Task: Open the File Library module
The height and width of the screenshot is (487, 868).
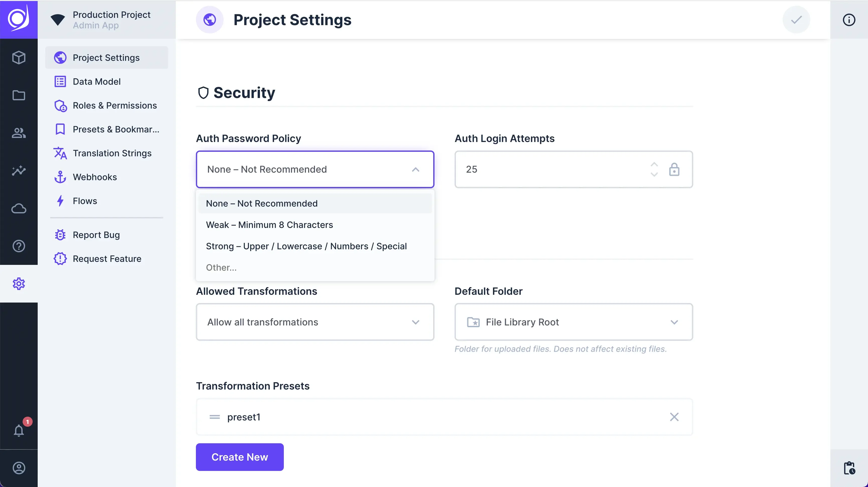Action: (x=19, y=95)
